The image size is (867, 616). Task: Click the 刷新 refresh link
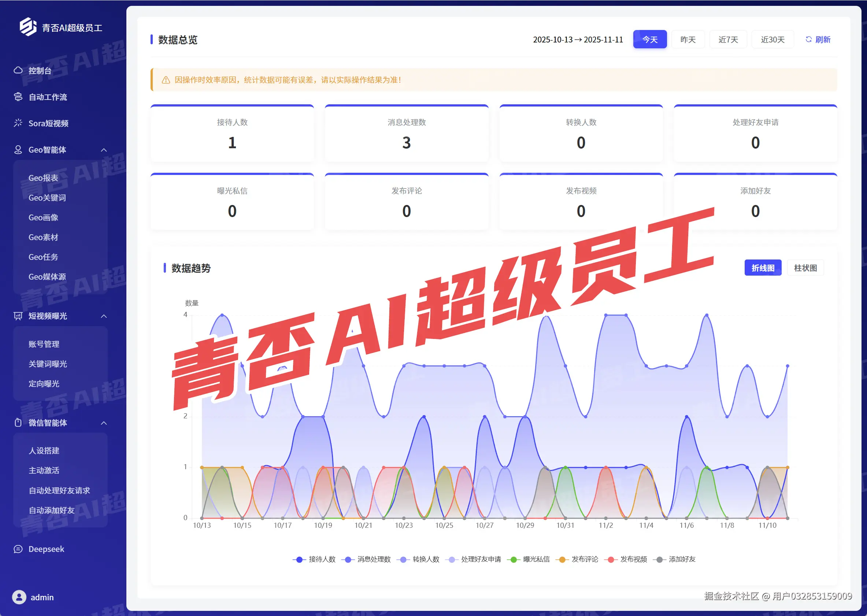coord(818,40)
